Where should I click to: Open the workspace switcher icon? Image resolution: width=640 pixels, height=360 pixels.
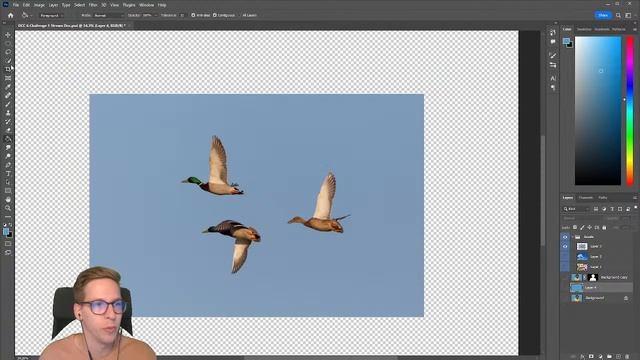[x=628, y=16]
